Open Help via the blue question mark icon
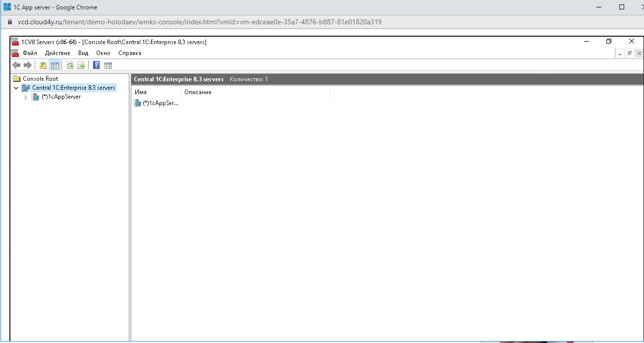 click(97, 65)
